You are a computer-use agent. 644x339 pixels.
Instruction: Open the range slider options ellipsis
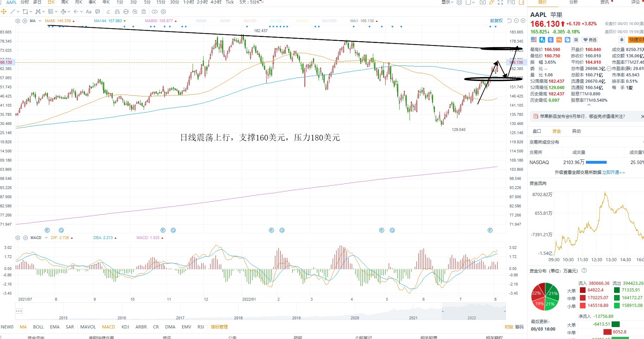19,311
